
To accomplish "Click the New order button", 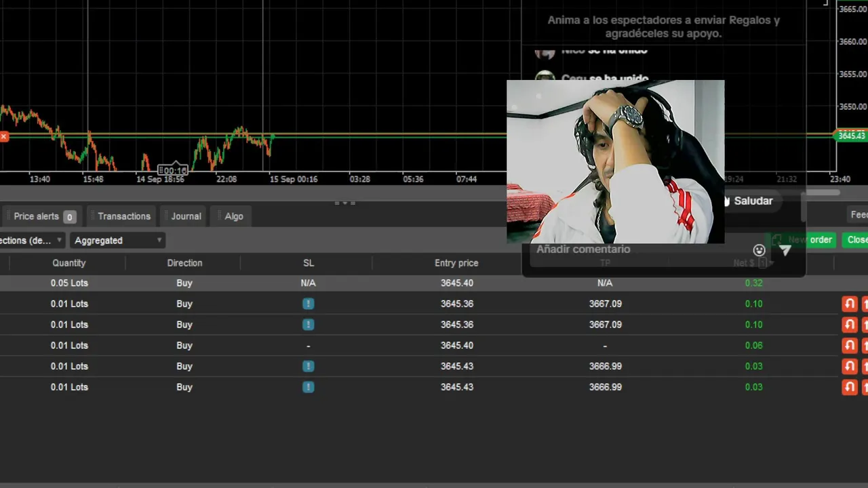I will pyautogui.click(x=803, y=240).
